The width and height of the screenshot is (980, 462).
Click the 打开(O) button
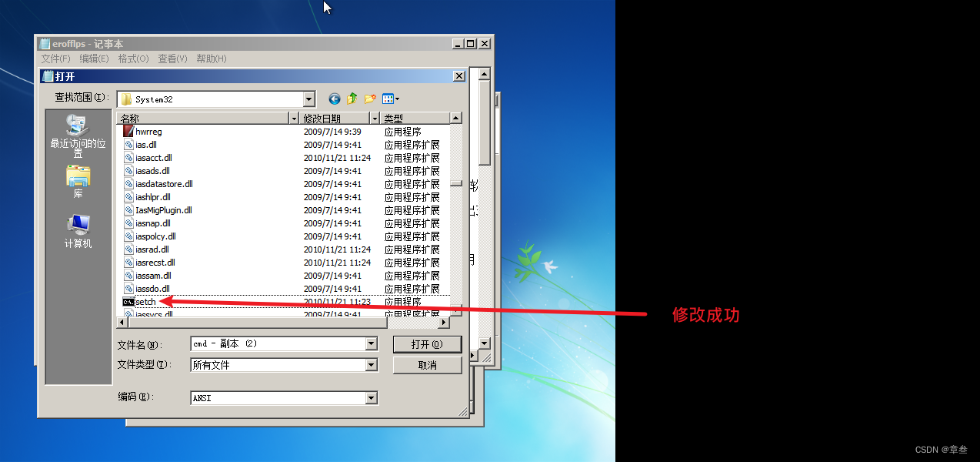(x=427, y=344)
